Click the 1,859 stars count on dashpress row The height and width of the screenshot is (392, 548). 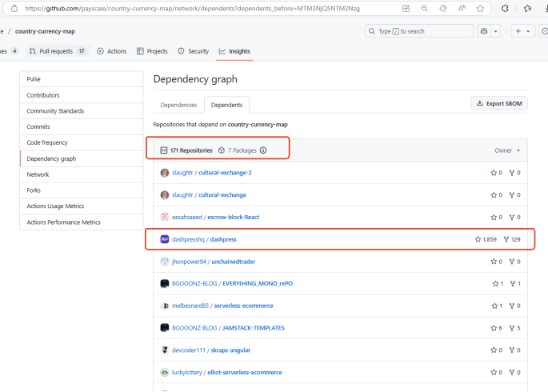(486, 239)
